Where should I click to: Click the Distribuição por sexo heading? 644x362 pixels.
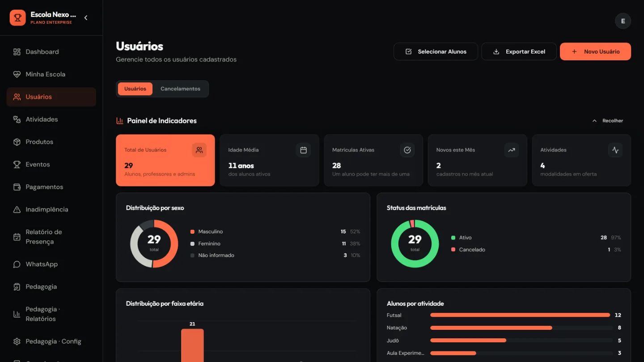pos(155,208)
